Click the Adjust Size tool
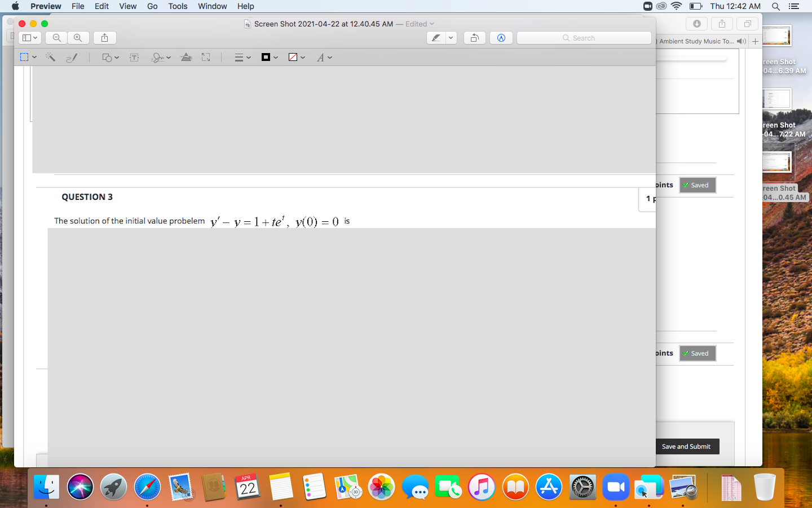Screen dimensions: 812x508 click(205, 57)
